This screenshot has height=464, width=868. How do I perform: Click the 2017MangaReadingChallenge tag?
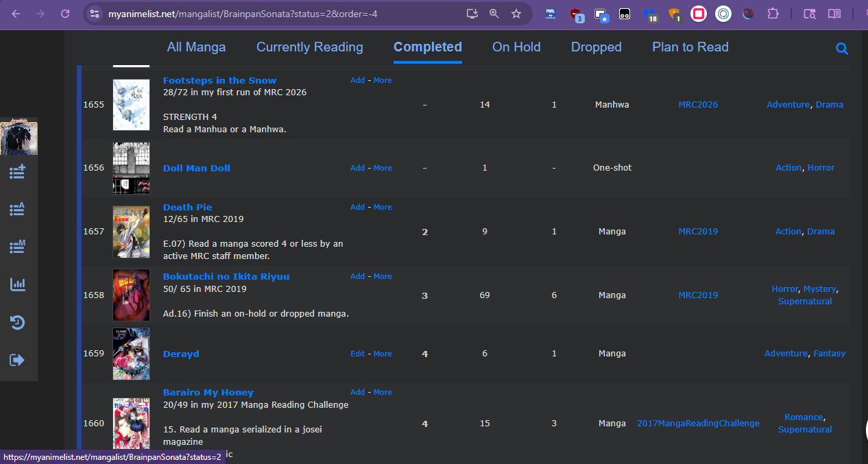[x=698, y=424]
